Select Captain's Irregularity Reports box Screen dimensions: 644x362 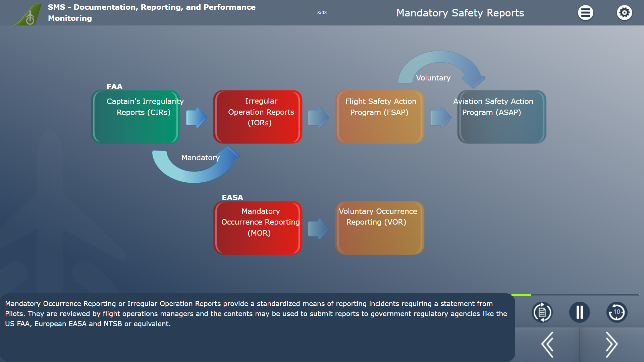136,117
